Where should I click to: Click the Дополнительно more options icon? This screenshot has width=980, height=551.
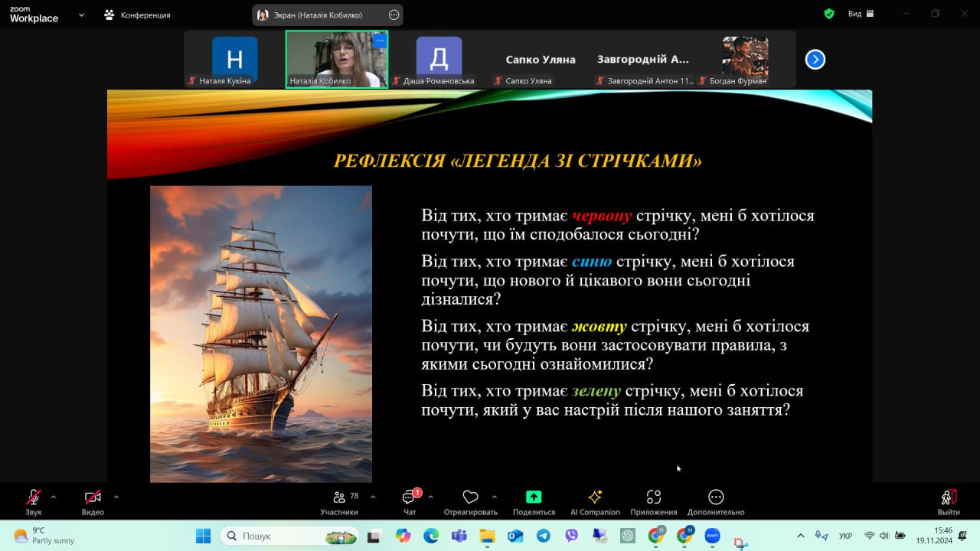point(716,497)
